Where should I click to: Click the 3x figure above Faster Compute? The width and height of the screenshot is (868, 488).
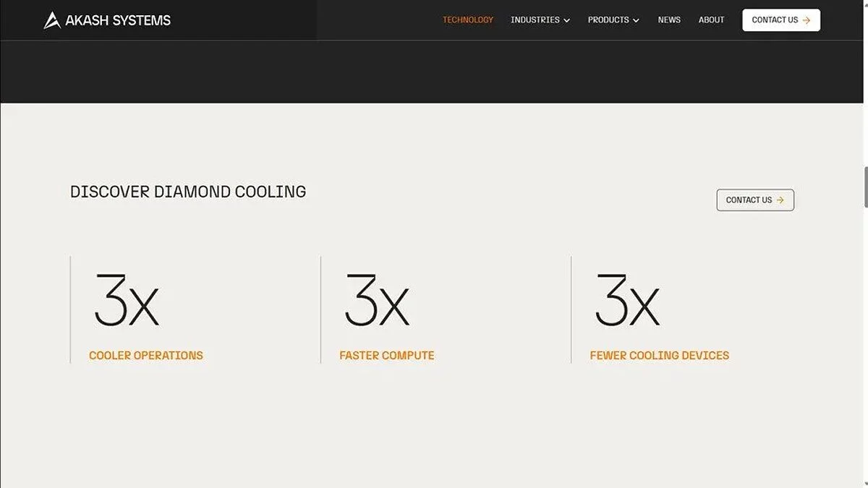(377, 299)
